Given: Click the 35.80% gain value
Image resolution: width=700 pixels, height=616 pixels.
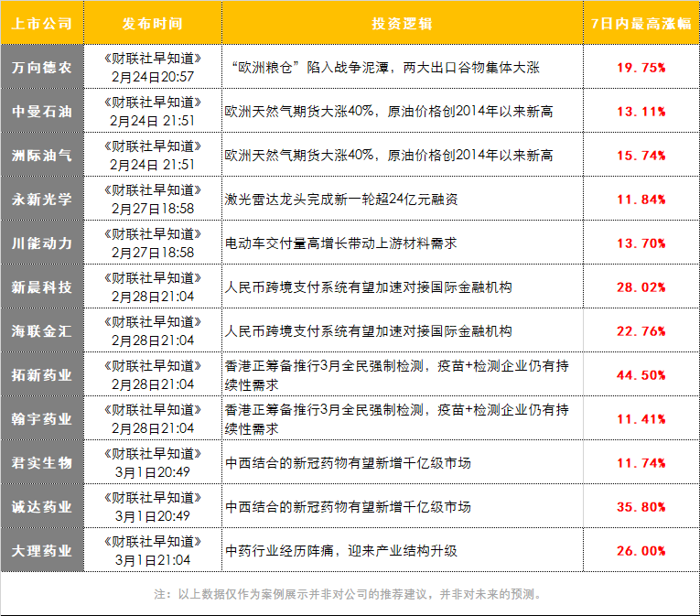Looking at the screenshot, I should (641, 507).
